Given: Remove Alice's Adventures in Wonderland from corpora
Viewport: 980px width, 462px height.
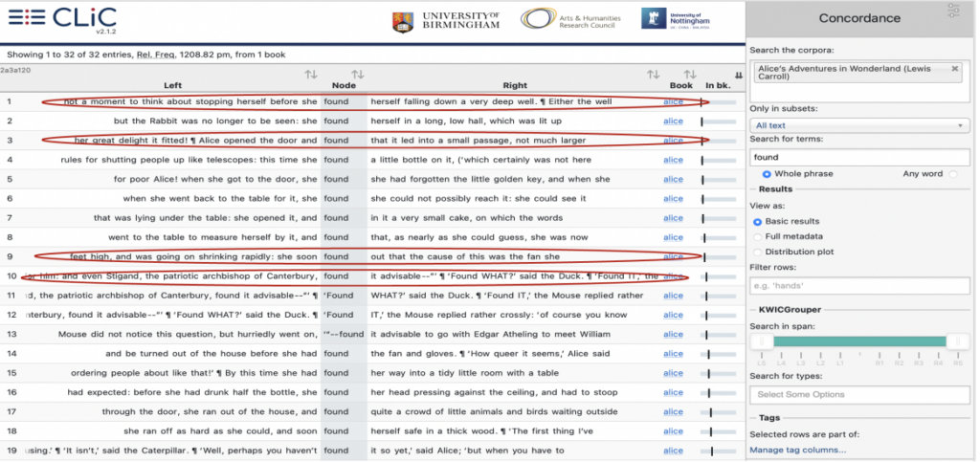Looking at the screenshot, I should 955,69.
